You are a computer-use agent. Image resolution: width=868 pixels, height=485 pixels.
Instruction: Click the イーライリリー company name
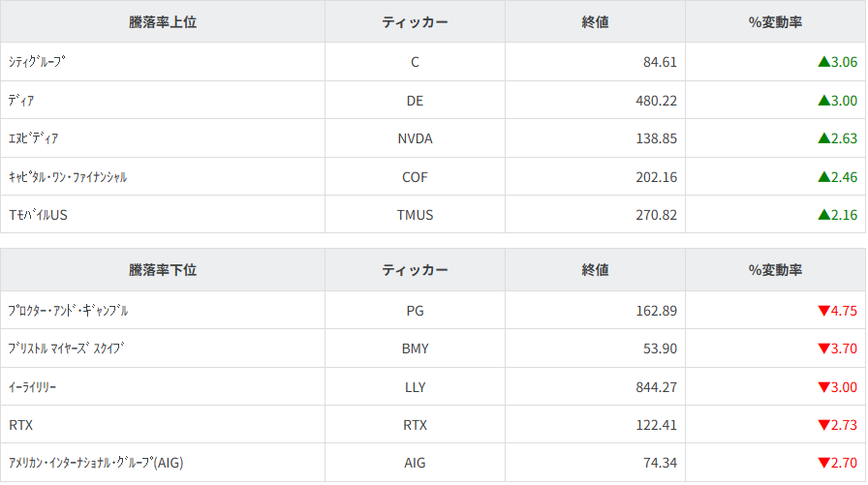[32, 387]
